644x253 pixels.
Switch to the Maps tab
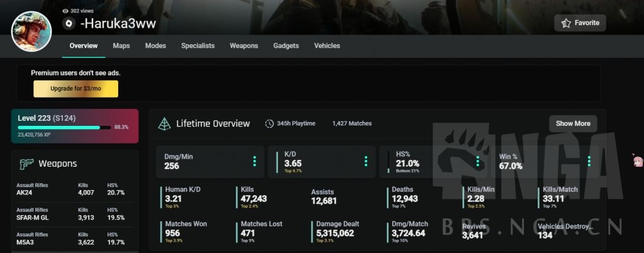[121, 46]
